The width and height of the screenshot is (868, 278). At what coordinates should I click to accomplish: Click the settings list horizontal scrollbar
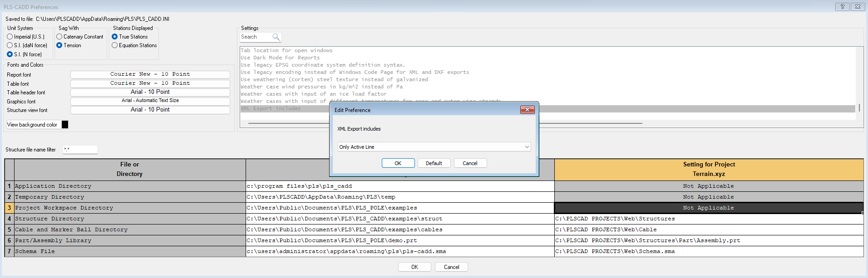click(x=445, y=123)
